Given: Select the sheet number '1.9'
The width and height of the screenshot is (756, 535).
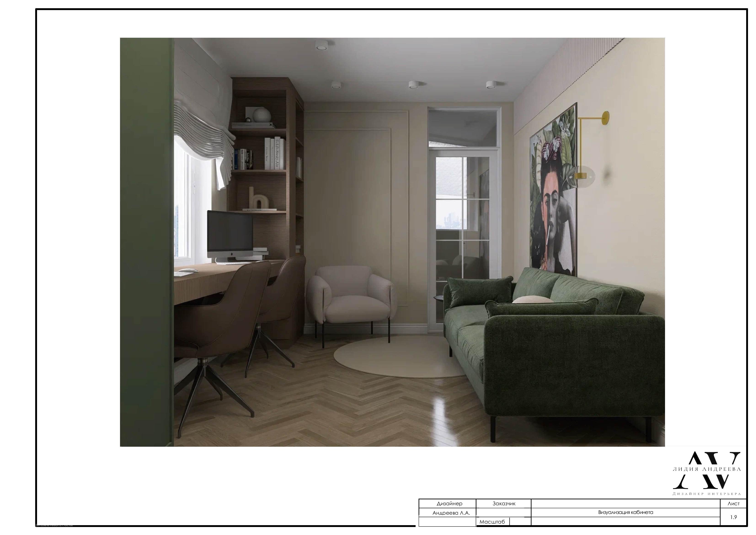Looking at the screenshot, I should pos(734,517).
